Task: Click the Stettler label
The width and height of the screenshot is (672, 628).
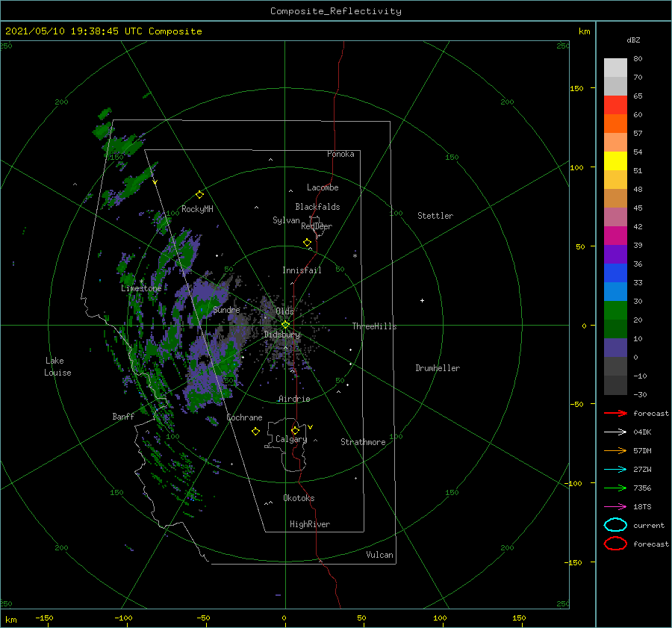Action: click(435, 216)
